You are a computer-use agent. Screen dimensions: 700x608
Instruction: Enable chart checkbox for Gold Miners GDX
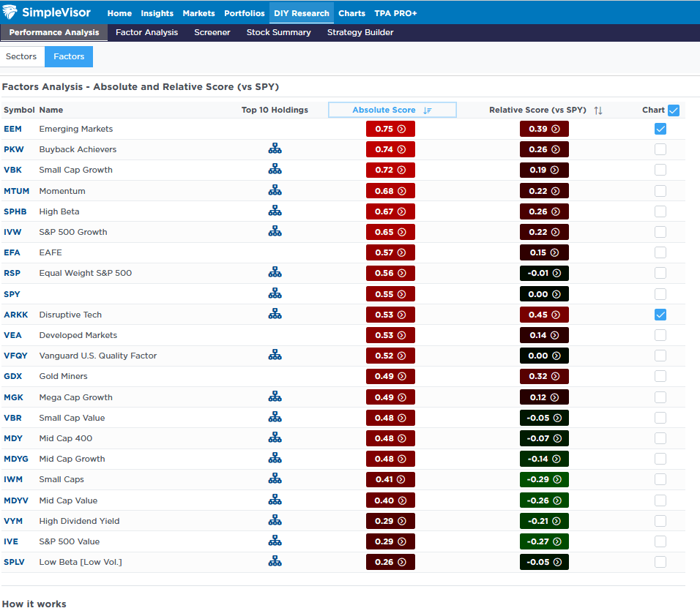pos(660,376)
